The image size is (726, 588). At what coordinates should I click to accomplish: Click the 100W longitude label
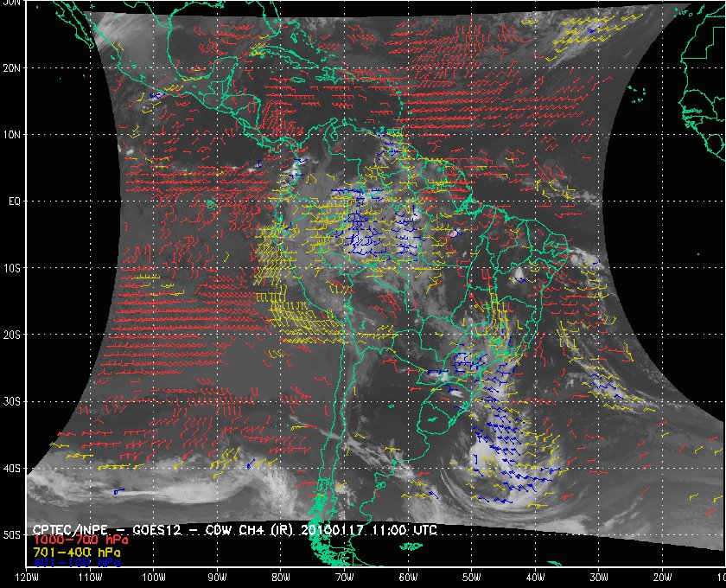click(x=154, y=578)
